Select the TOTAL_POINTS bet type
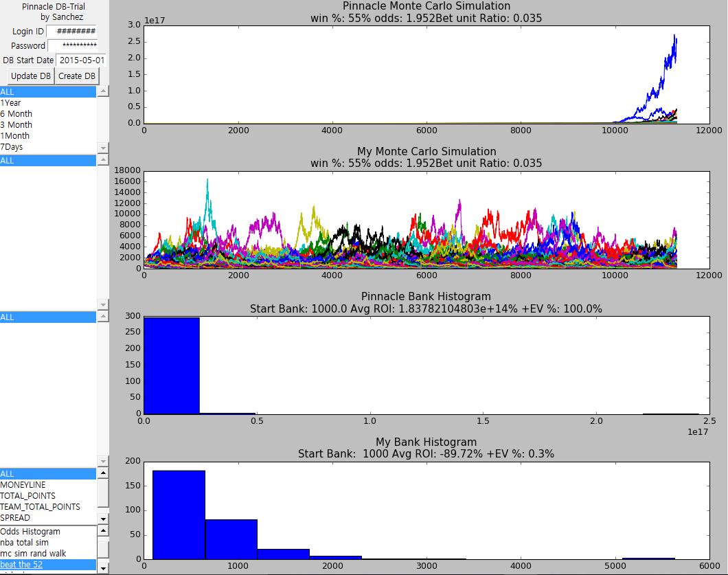Image resolution: width=728 pixels, height=575 pixels. [x=48, y=495]
